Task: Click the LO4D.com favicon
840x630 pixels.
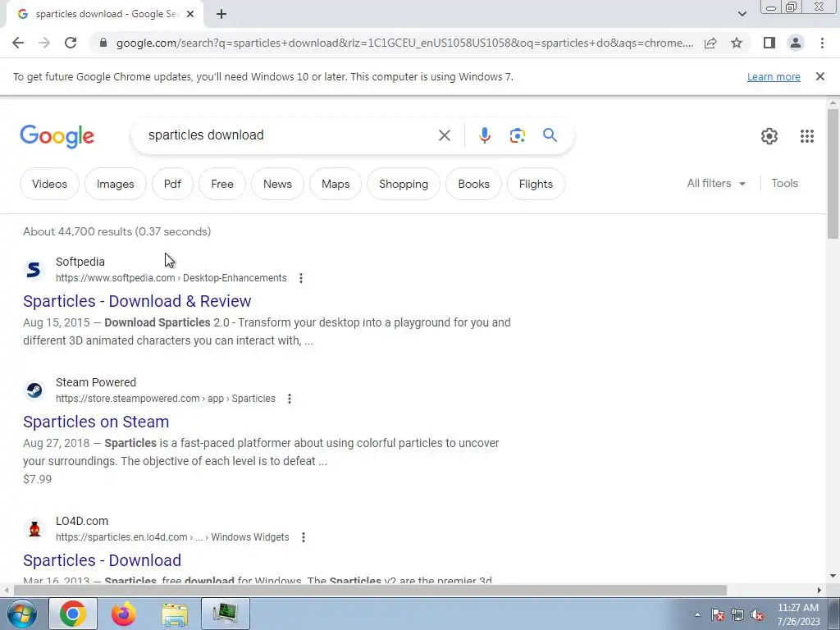Action: 34,529
